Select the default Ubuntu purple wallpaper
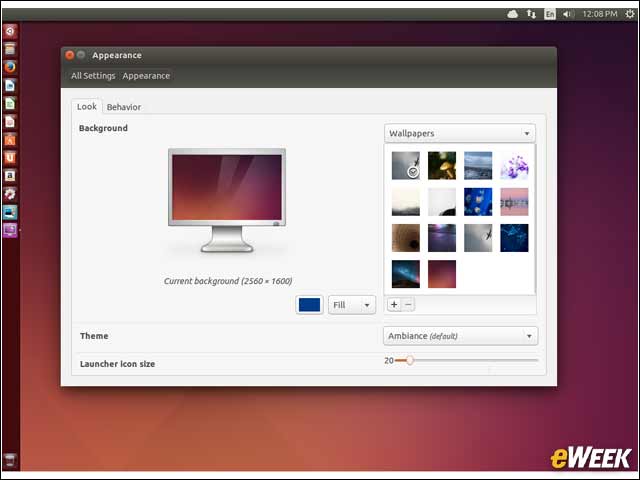Screen dimensions: 640x480 click(x=442, y=274)
